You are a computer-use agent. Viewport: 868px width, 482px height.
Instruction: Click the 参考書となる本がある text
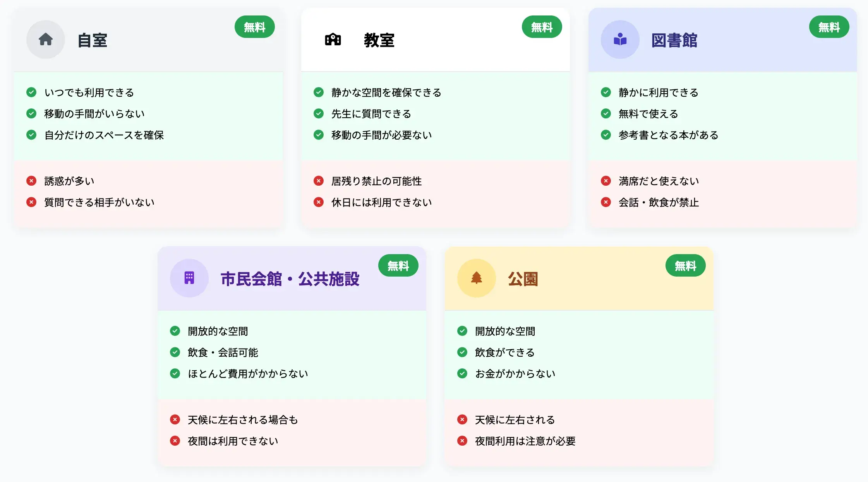tap(669, 135)
